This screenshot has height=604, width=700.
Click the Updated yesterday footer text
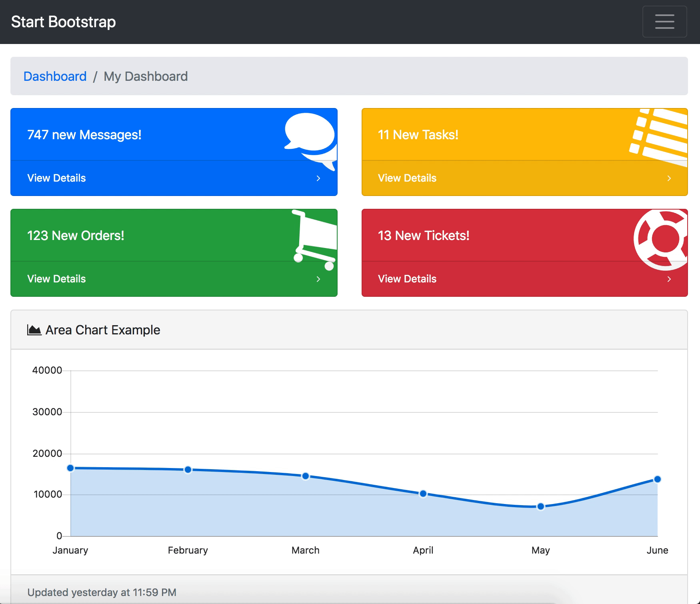point(101,592)
